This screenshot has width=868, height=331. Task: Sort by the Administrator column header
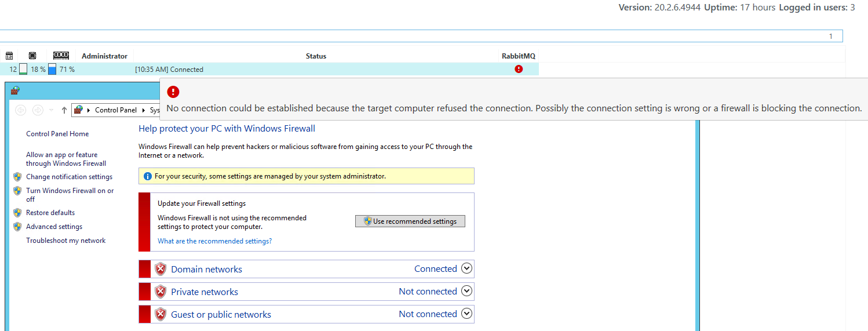click(104, 56)
